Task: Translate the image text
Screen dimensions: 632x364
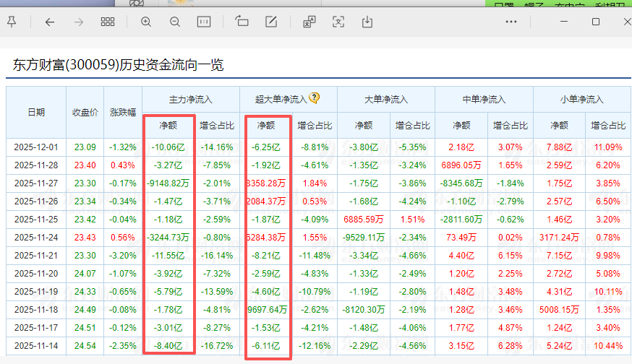Action: (x=309, y=22)
